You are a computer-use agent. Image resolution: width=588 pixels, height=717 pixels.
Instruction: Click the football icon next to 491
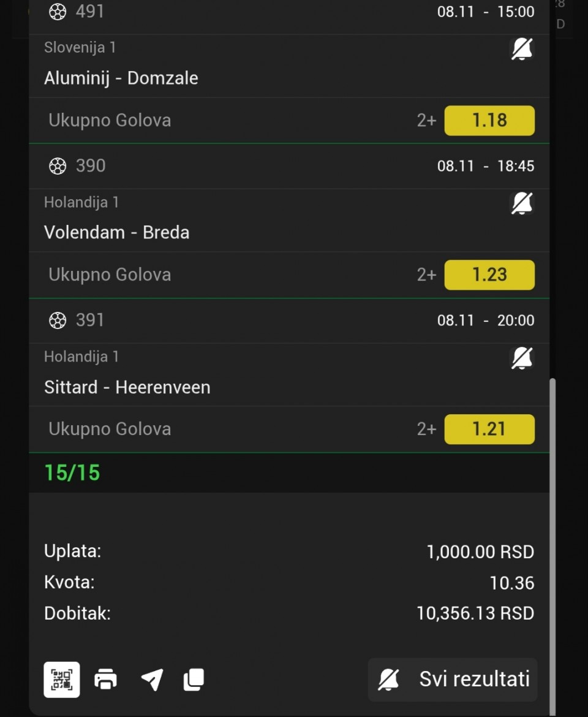[58, 12]
